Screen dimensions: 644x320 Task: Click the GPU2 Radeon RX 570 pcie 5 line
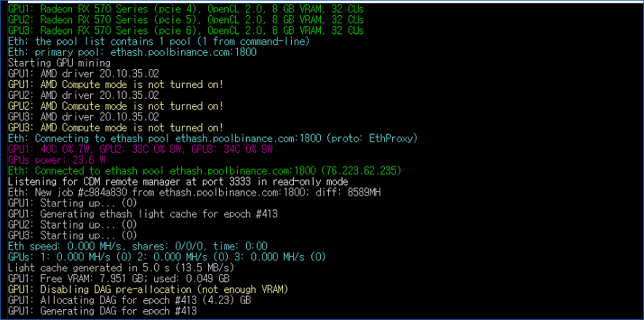tap(186, 20)
